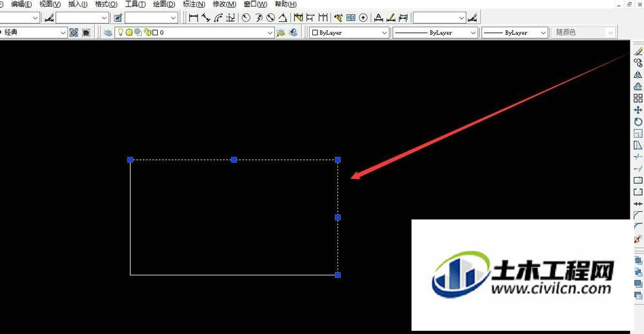
Task: Select the Tolerance tool
Action: tap(351, 17)
